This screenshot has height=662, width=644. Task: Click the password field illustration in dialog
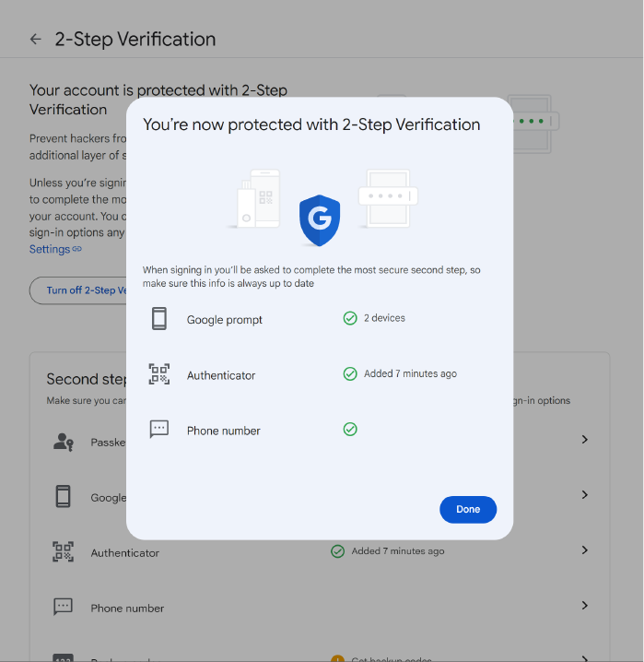click(x=388, y=198)
